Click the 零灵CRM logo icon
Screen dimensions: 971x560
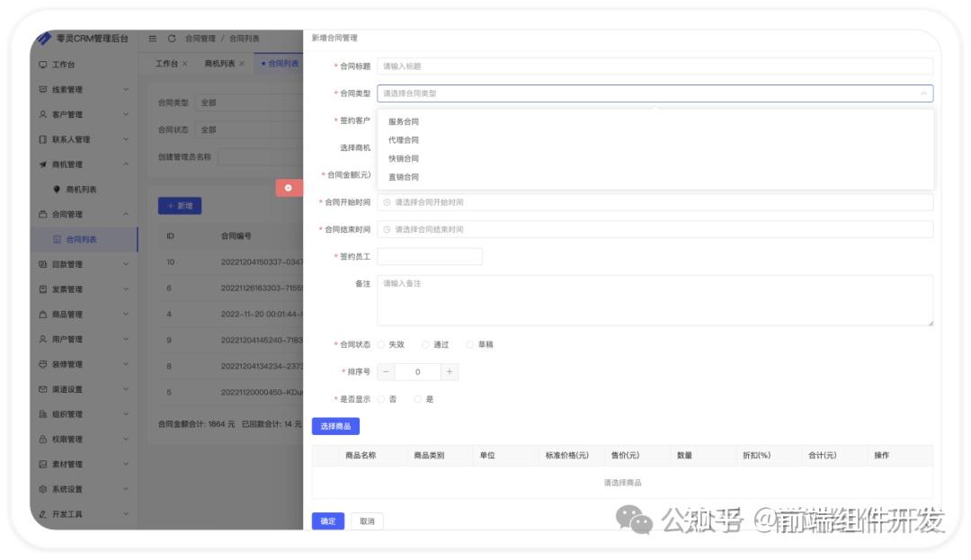click(x=43, y=39)
